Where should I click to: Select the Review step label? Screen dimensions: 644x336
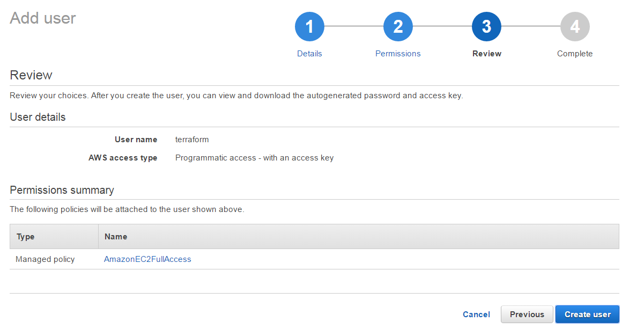click(x=487, y=54)
